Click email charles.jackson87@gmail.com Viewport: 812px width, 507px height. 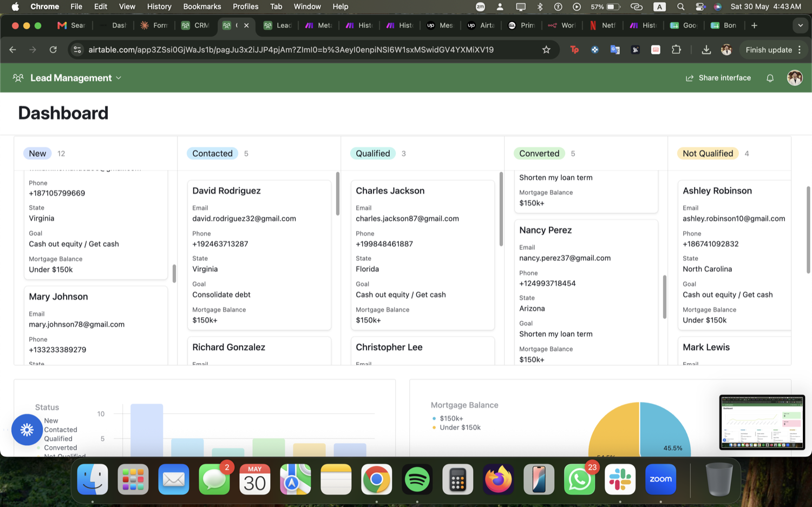pos(407,219)
